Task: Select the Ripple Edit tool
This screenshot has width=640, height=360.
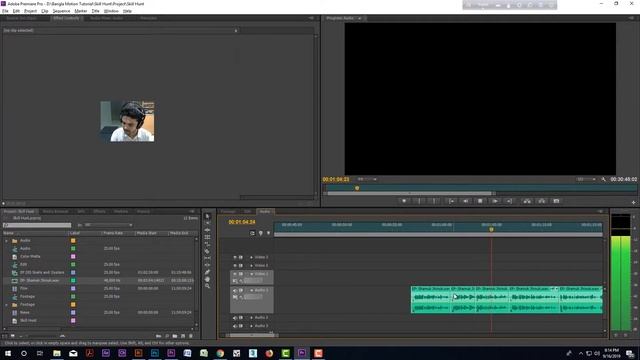Action: 207,230
